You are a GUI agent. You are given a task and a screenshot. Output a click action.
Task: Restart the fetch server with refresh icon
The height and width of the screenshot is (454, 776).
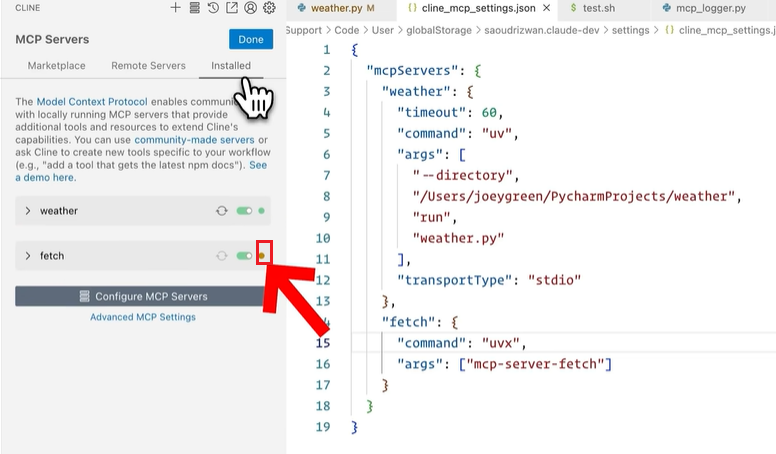tap(222, 256)
